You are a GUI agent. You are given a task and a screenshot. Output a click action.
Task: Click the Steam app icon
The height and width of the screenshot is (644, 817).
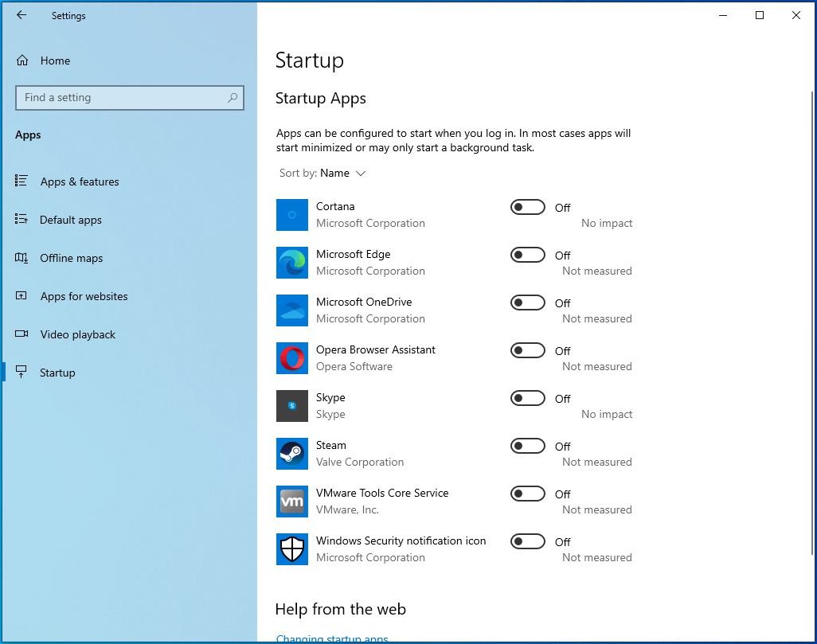coord(291,454)
